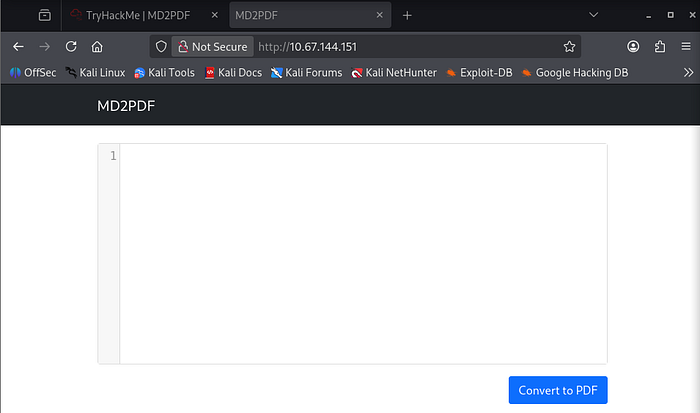The image size is (700, 413).
Task: Open the extensions puzzle icon
Action: click(660, 46)
